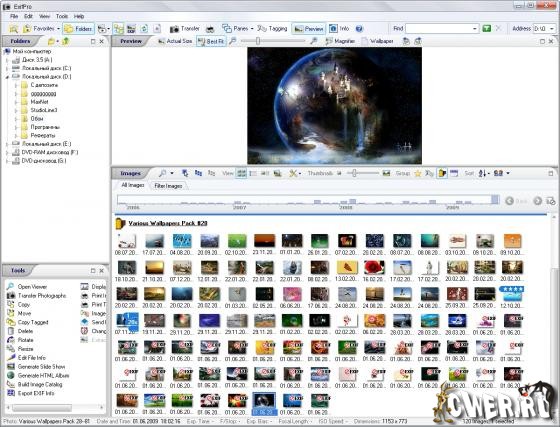
Task: Toggle the Preview pane button
Action: pos(309,29)
